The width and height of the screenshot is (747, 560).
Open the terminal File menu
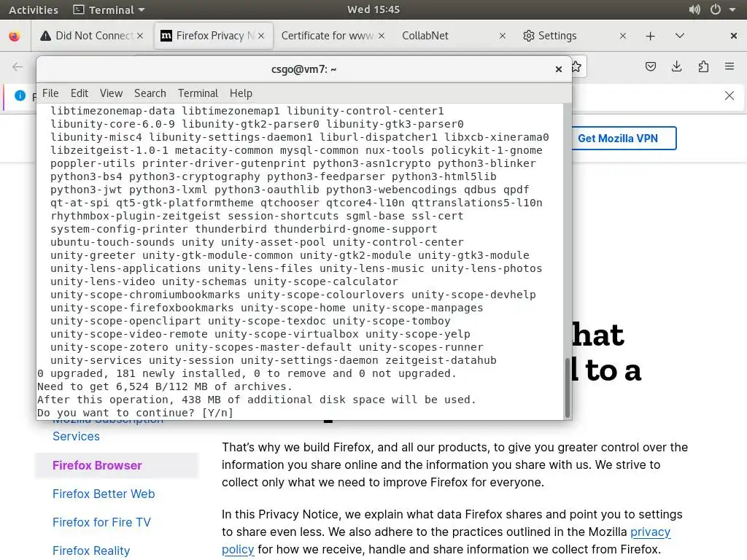(50, 93)
